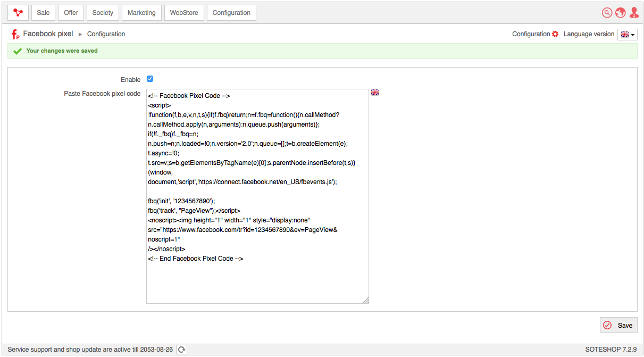Click the Facebook pixel breadcrumb title
Image resolution: width=644 pixels, height=357 pixels.
[x=48, y=34]
